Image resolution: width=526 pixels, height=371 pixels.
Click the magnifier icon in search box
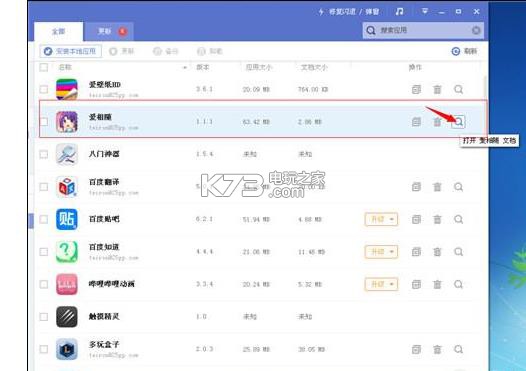tap(371, 31)
